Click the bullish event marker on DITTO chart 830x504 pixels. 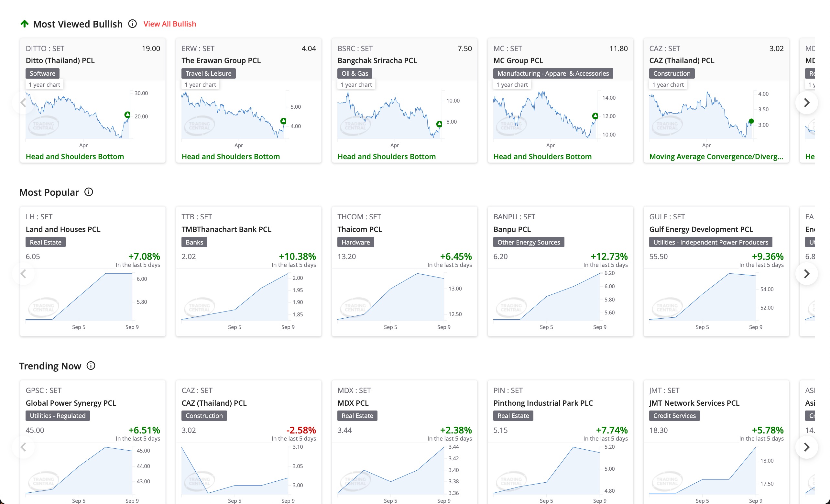127,115
